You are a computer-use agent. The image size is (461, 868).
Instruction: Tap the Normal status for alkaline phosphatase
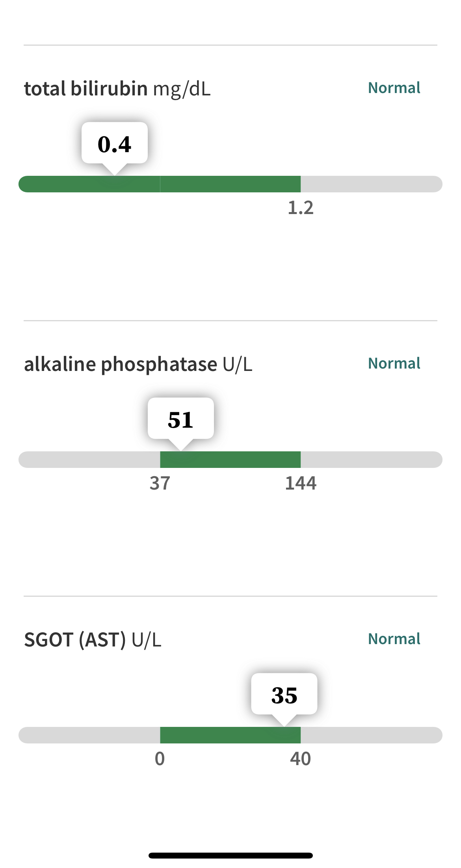[x=394, y=363]
